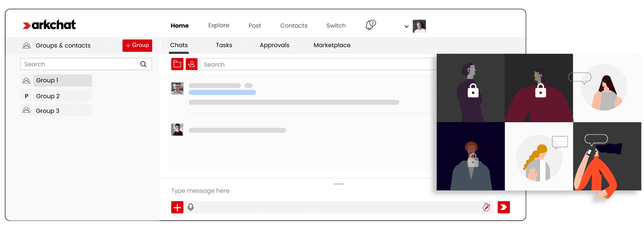Screen dimensions: 644x234
Task: Select Group 1 in the sidebar
Action: [62, 80]
